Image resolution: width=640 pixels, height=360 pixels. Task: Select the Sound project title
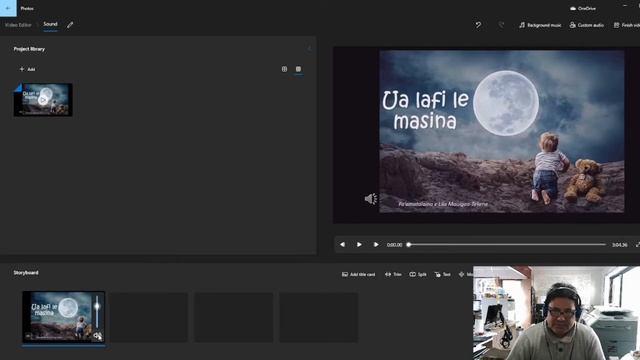50,24
